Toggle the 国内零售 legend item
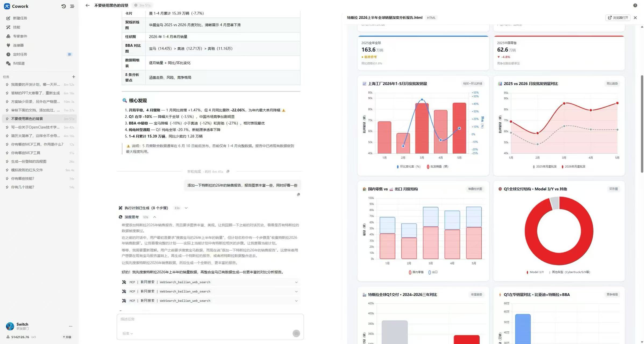The image size is (644, 344). pos(416,272)
